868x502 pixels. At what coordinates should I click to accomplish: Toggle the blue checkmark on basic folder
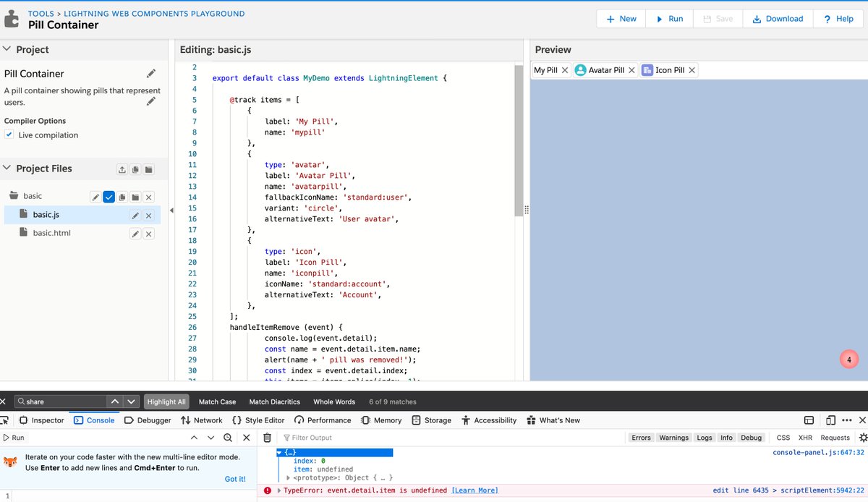click(x=109, y=197)
